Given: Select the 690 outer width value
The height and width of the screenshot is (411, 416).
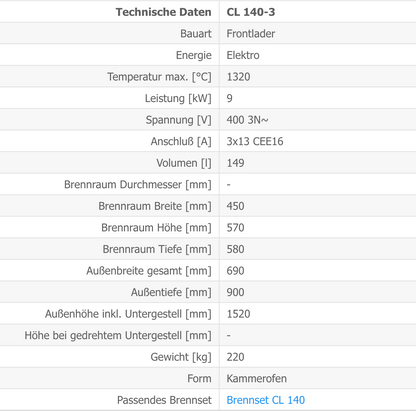Looking at the screenshot, I should [x=235, y=271].
